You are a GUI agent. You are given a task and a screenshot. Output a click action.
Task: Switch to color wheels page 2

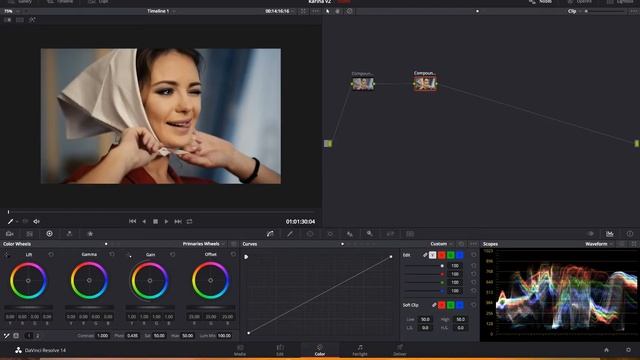[37, 336]
